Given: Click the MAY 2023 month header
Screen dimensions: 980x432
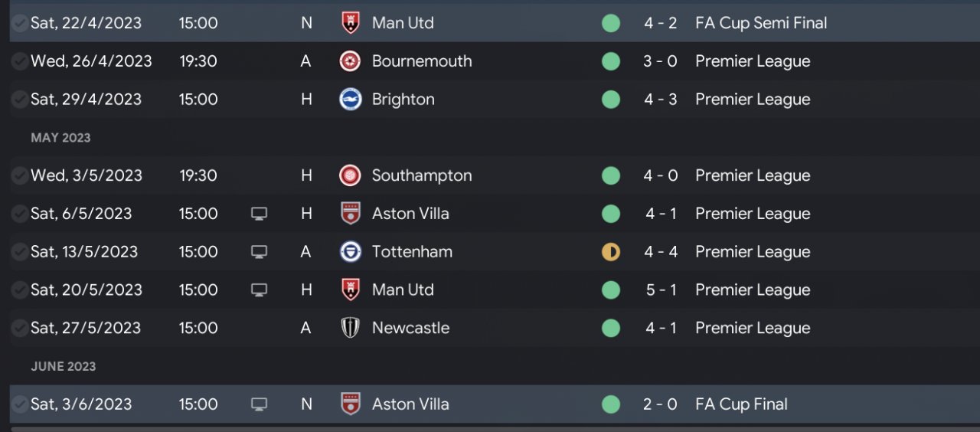Looking at the screenshot, I should (60, 138).
